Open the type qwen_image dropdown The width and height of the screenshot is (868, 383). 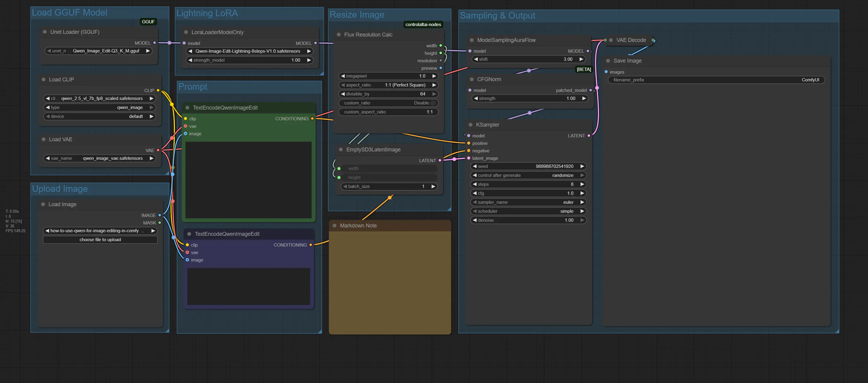coord(100,107)
